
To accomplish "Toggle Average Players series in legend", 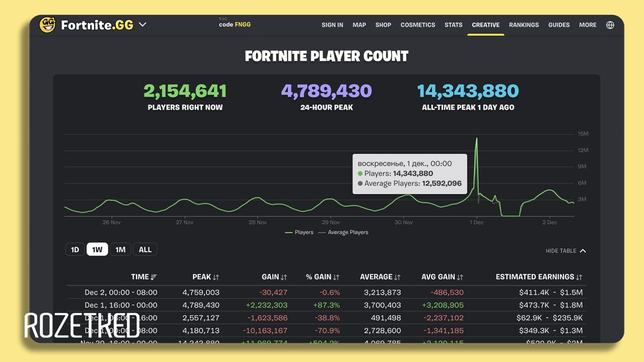I will [x=343, y=232].
